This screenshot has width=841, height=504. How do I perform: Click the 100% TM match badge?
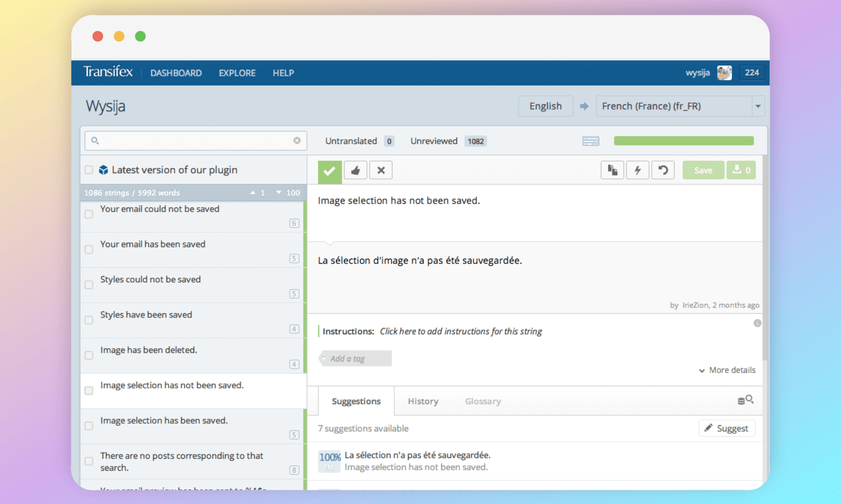point(330,461)
